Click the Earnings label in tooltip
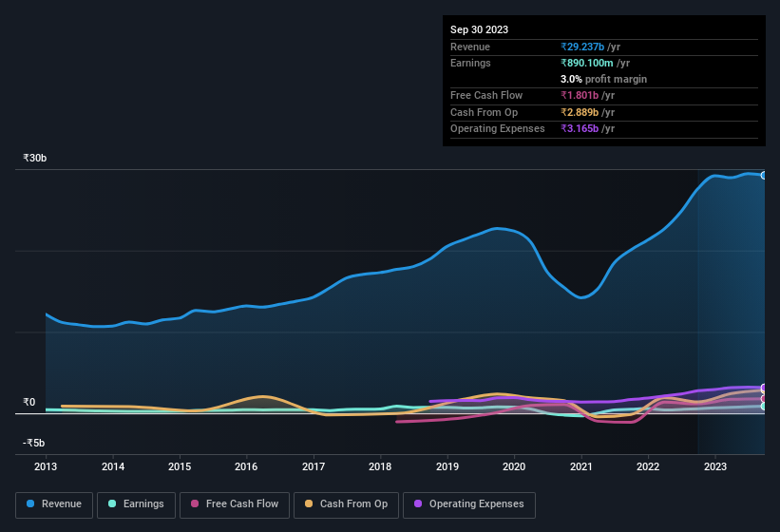 pos(470,63)
